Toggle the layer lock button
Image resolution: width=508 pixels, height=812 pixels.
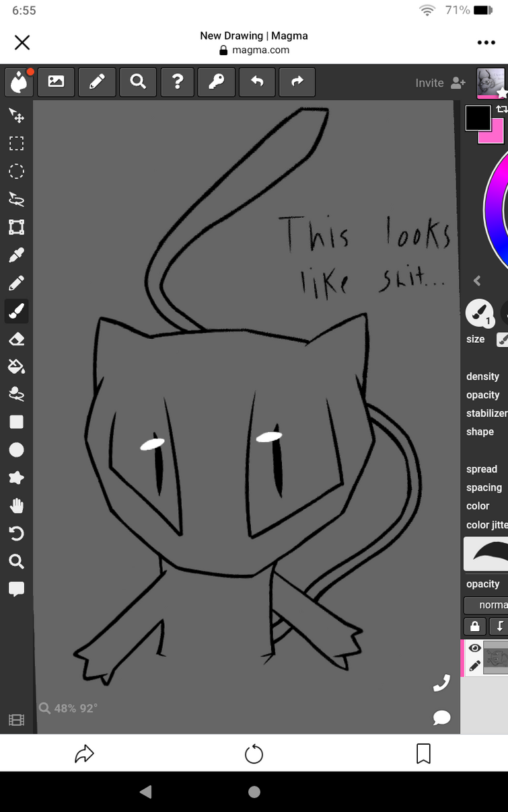pos(474,626)
